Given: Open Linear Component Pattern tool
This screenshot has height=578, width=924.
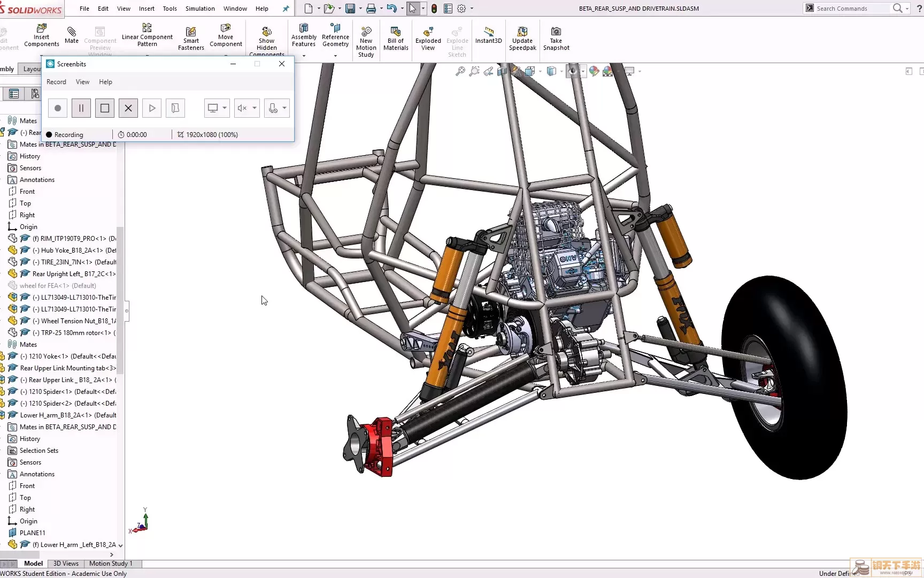Looking at the screenshot, I should click(x=147, y=35).
